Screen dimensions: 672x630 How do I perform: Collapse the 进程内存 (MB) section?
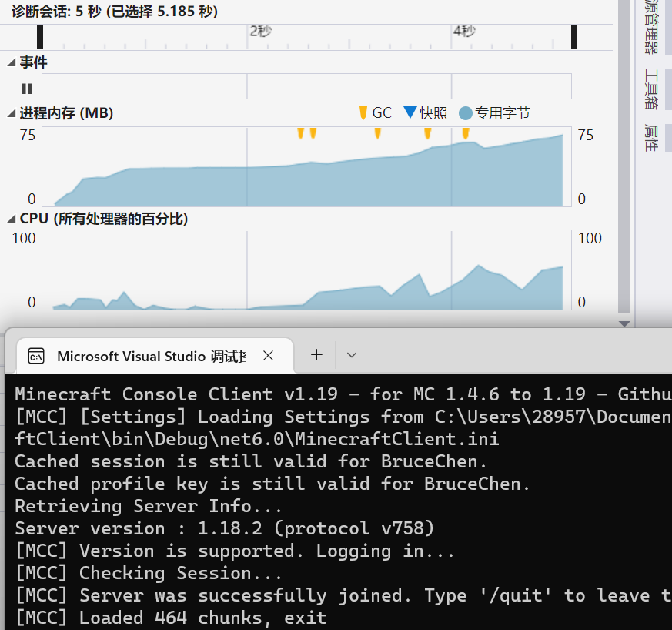12,114
